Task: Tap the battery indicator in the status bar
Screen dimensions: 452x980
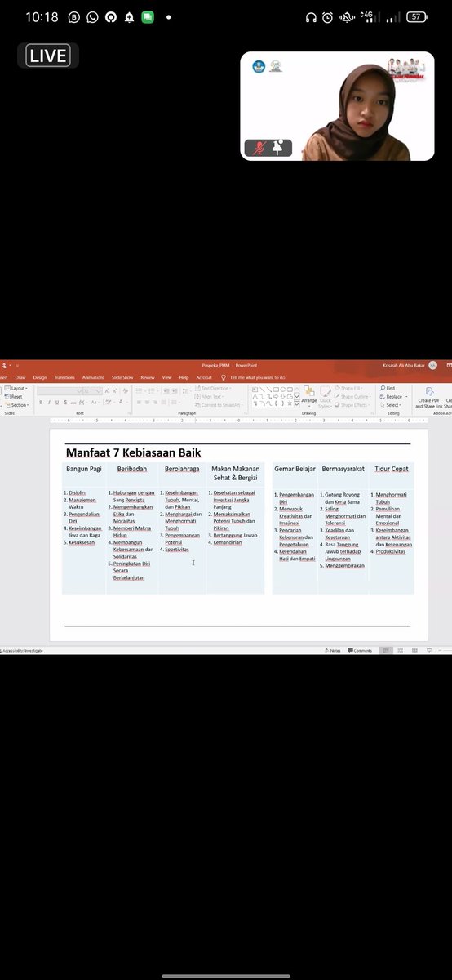Action: pyautogui.click(x=418, y=17)
